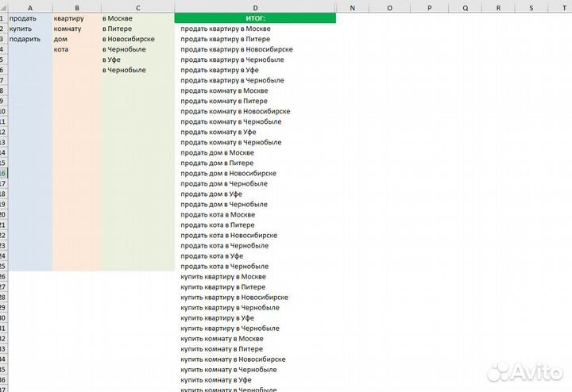572x392 pixels.
Task: Select column P header
Action: pyautogui.click(x=429, y=8)
